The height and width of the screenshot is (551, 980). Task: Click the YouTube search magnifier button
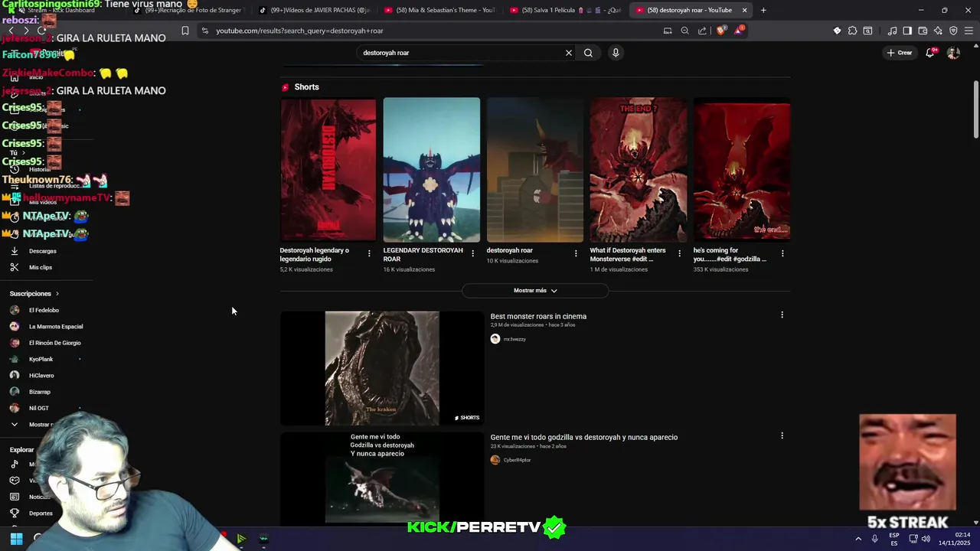coord(588,53)
